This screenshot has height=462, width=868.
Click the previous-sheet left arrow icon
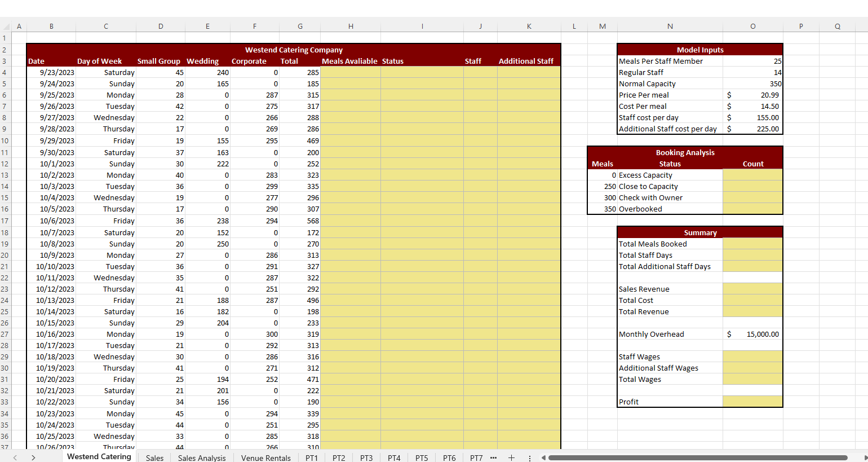(x=15, y=459)
